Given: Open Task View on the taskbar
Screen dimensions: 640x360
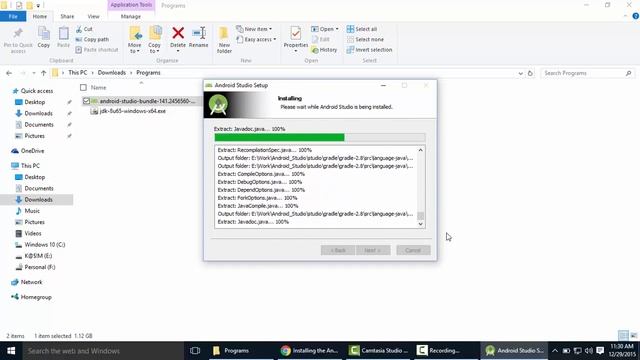Looking at the screenshot, I should pos(195,351).
